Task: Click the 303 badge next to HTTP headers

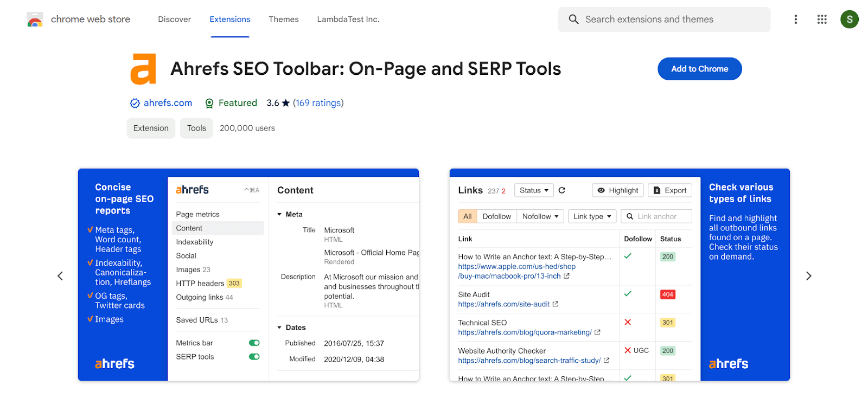Action: click(234, 284)
